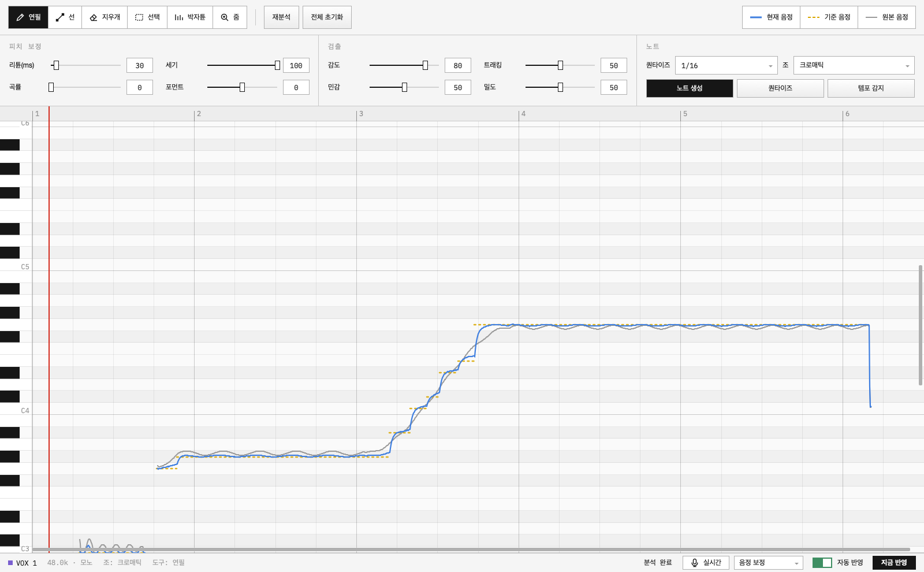Toggle the 현재 음정 blue line display
The image size is (924, 572).
click(x=771, y=17)
